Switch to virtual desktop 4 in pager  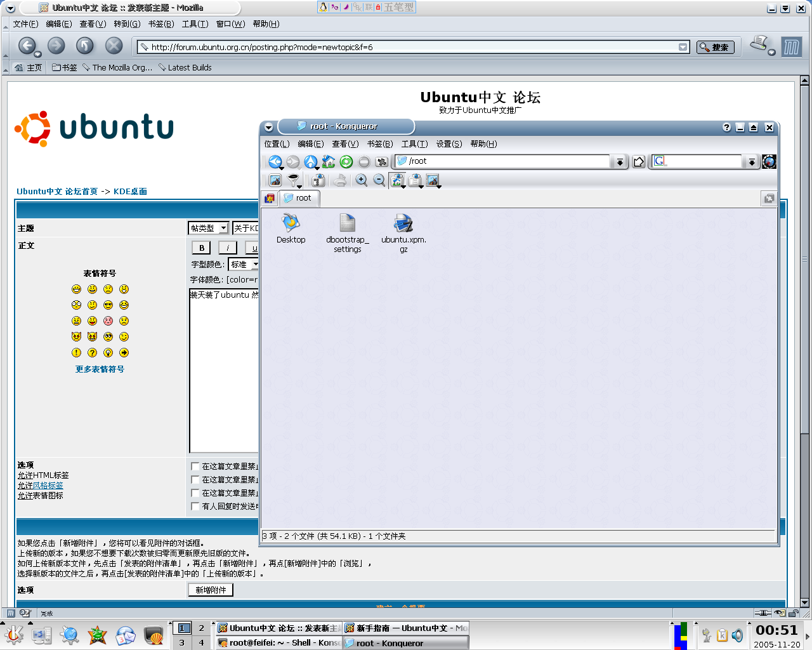point(202,642)
